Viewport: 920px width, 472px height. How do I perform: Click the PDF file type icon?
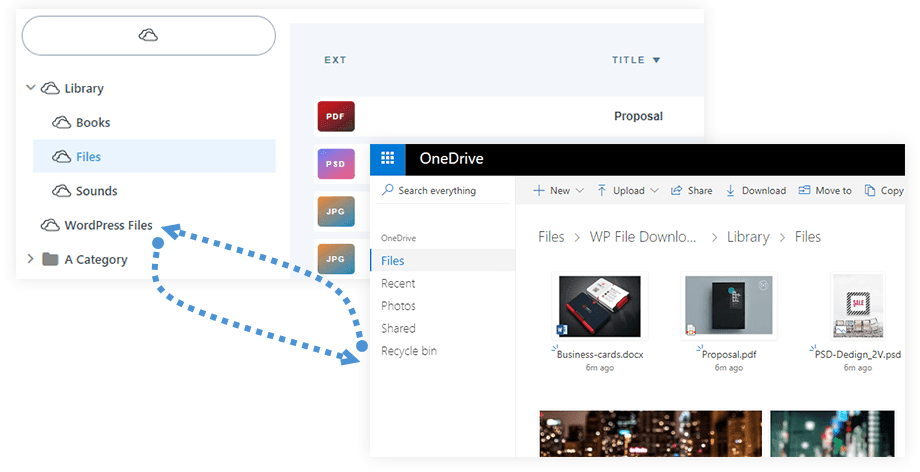[336, 116]
